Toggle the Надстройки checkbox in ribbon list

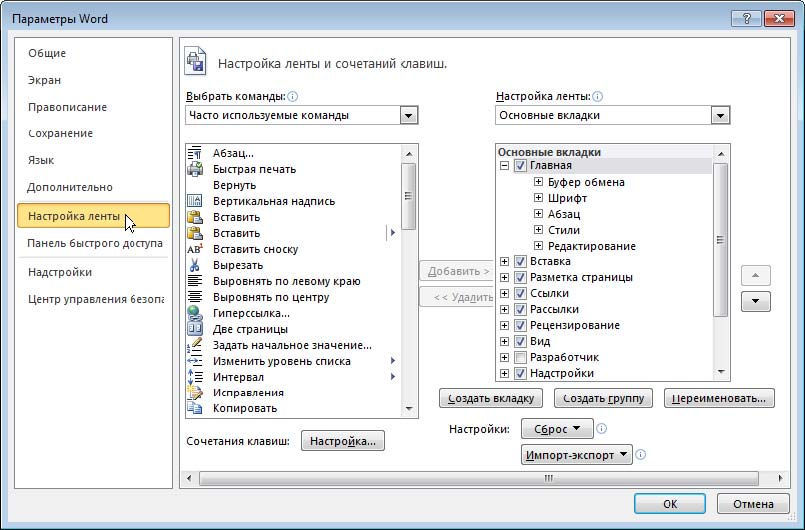(x=520, y=373)
